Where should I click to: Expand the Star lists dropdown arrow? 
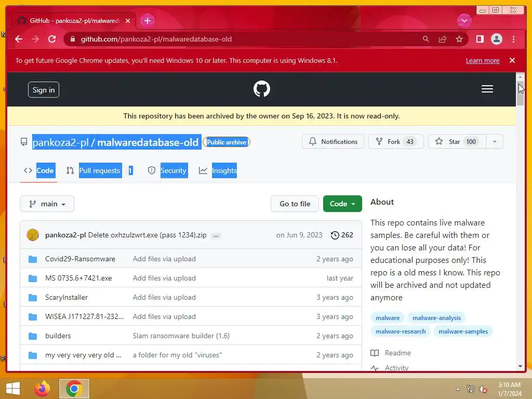click(x=495, y=141)
